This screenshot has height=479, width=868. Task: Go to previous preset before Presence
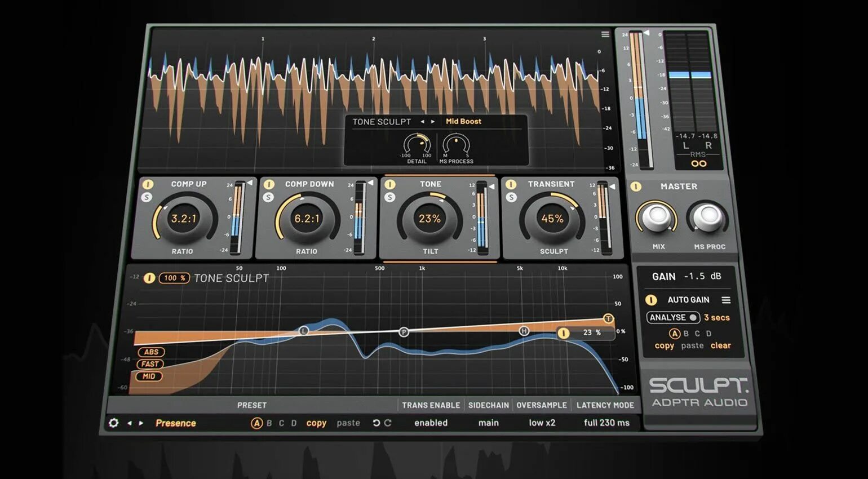click(x=129, y=423)
